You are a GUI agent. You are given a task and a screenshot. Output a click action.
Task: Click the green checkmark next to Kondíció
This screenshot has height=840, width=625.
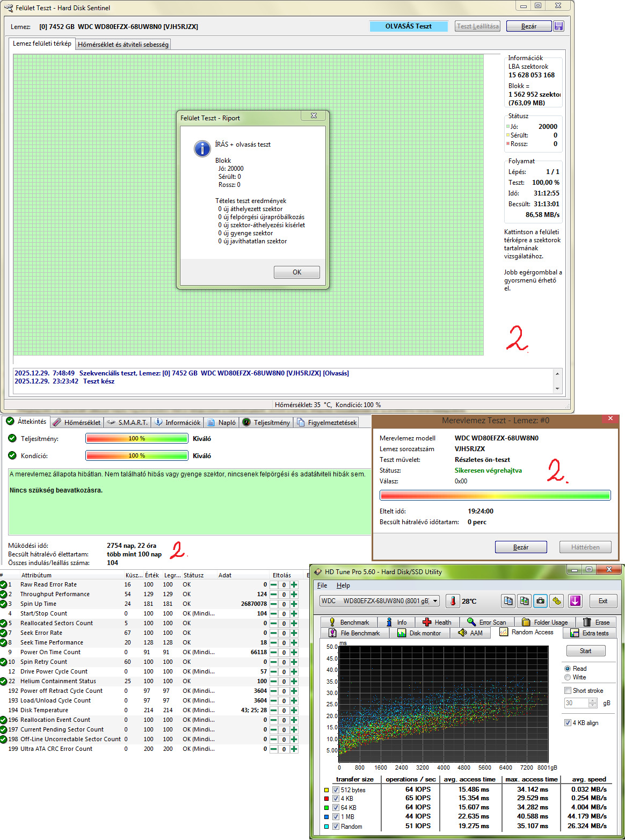[12, 455]
